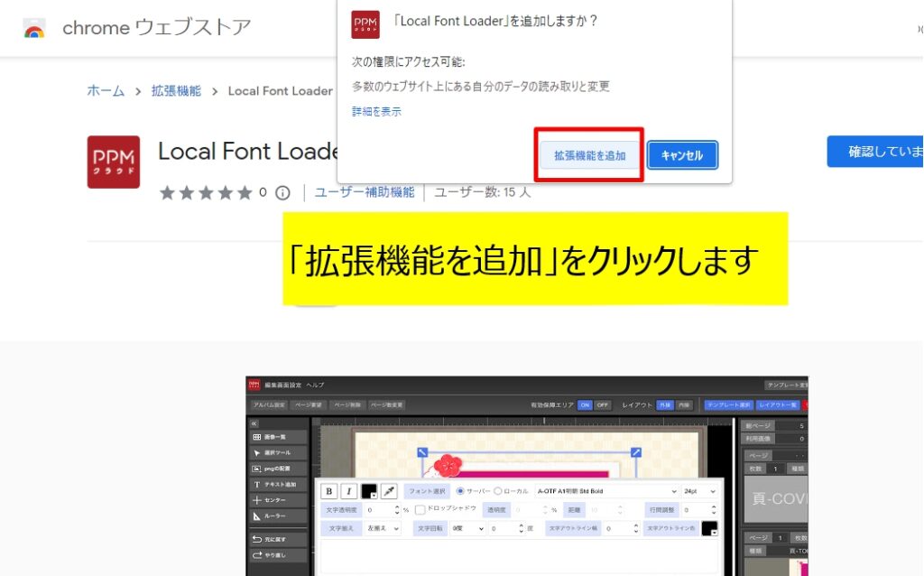Select the 選択ツール arrow tool

coord(278,453)
